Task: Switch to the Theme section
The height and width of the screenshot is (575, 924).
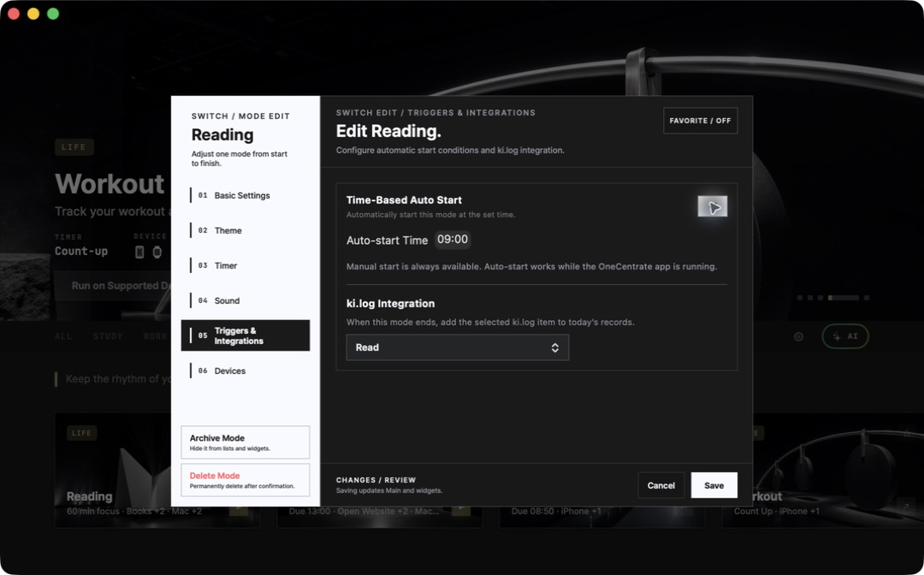Action: (246, 230)
